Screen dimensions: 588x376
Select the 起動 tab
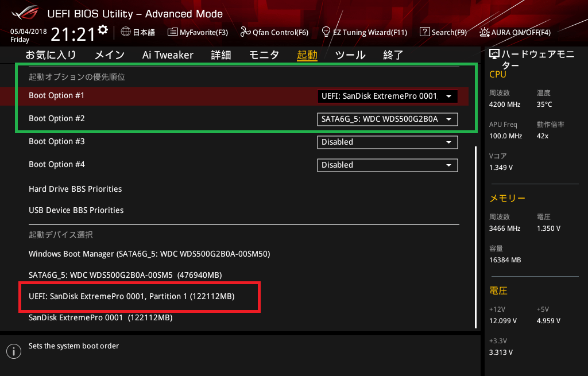[x=307, y=55]
